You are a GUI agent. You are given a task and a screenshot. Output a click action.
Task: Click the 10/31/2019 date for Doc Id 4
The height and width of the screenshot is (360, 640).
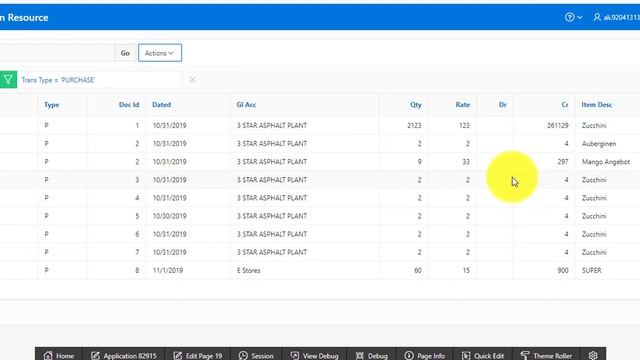coord(169,198)
